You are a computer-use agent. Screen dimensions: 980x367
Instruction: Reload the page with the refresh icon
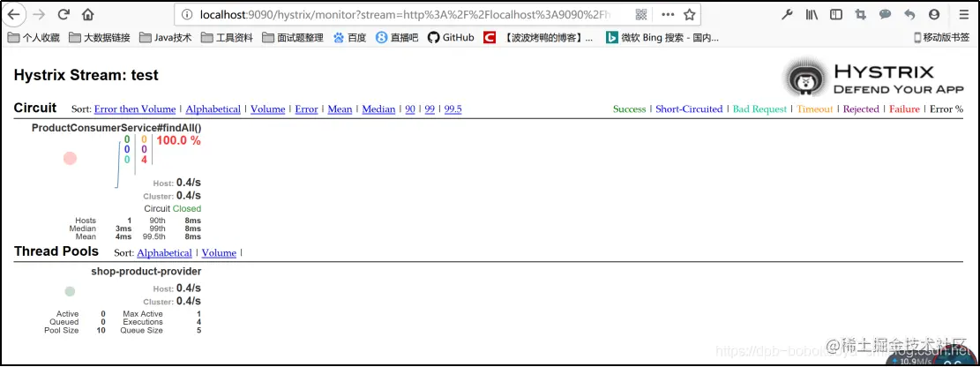[64, 14]
